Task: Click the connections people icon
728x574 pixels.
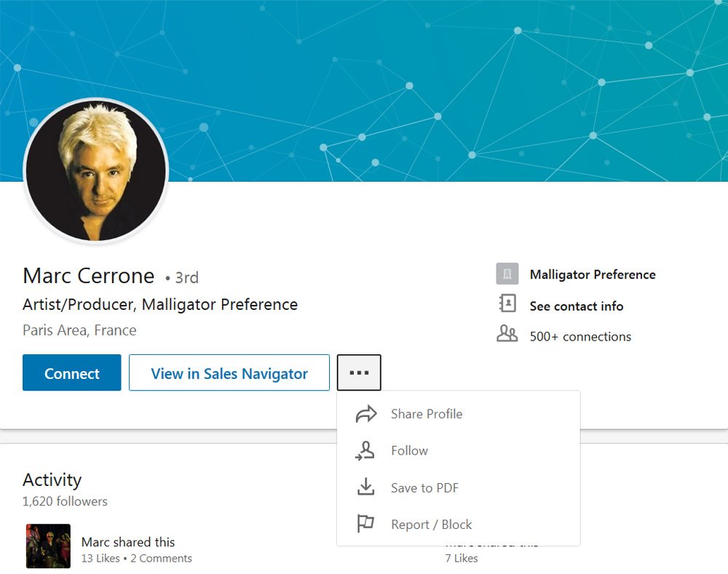Action: coord(507,333)
